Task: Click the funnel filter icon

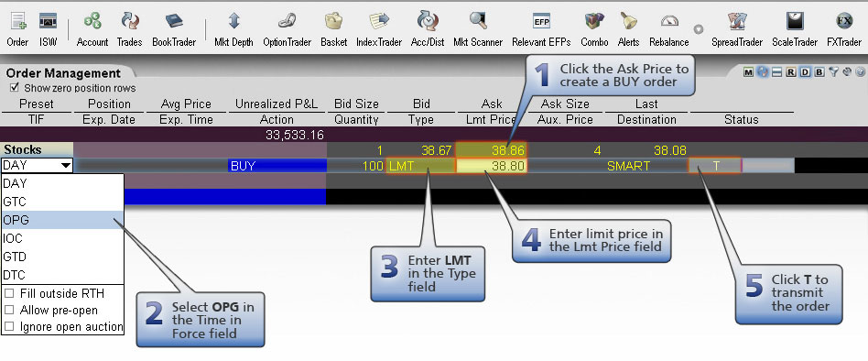Action: pyautogui.click(x=834, y=72)
